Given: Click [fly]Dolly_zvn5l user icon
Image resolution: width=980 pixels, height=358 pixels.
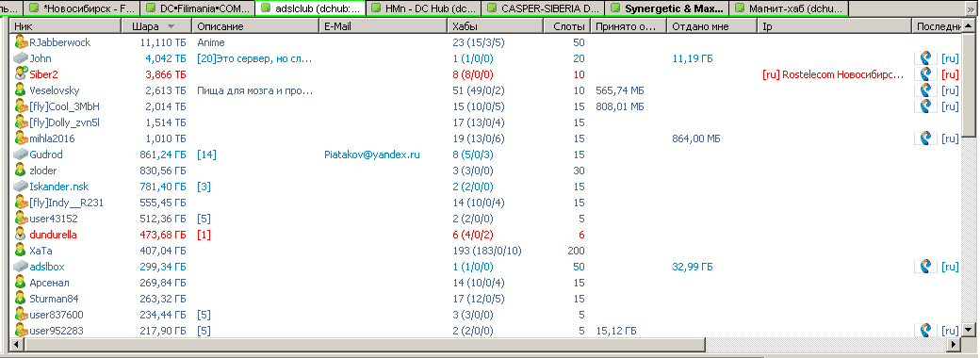Looking at the screenshot, I should (22, 122).
